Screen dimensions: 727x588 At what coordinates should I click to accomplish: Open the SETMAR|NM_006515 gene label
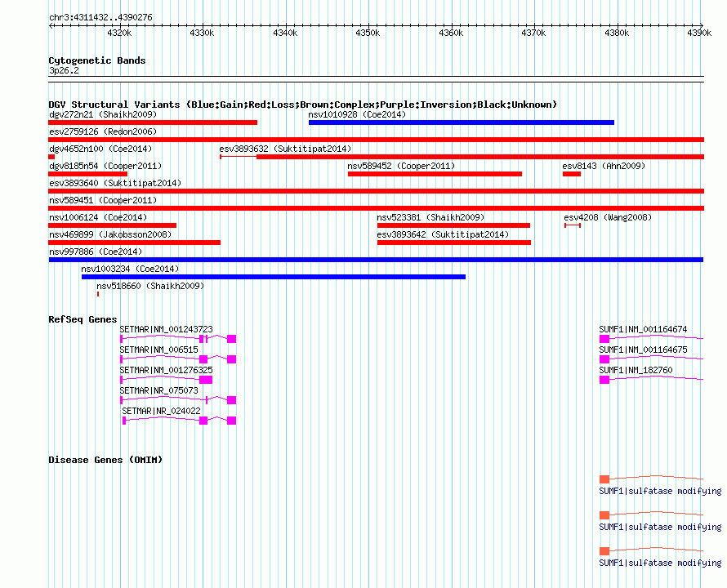[158, 350]
